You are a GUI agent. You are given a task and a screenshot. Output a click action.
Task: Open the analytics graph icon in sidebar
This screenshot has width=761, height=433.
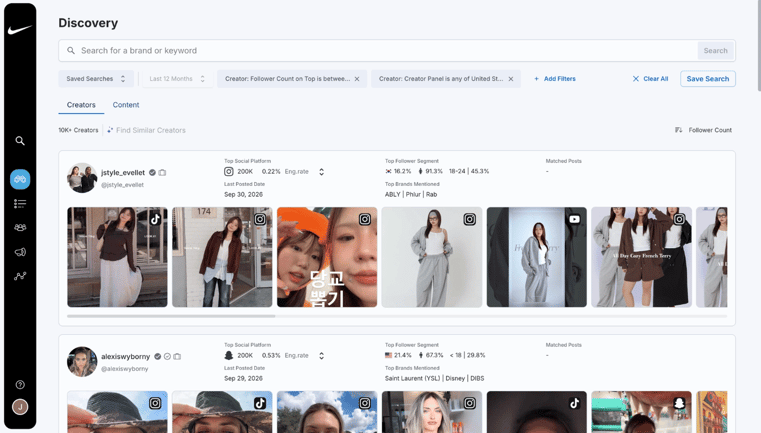coord(20,276)
